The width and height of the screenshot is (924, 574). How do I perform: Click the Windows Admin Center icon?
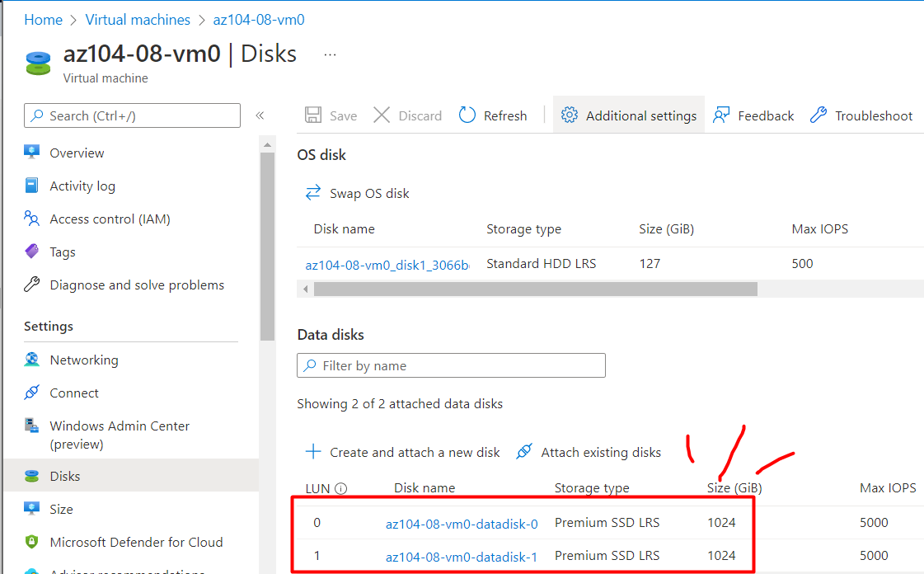click(32, 426)
